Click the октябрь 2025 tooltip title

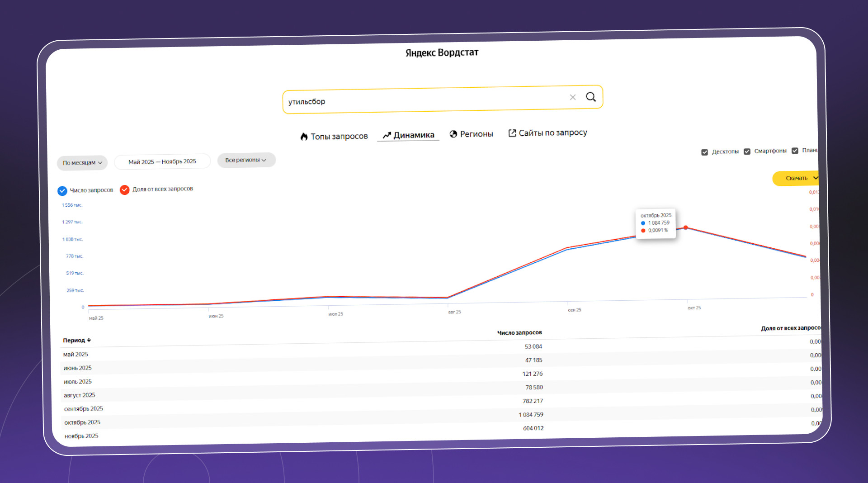tap(656, 215)
